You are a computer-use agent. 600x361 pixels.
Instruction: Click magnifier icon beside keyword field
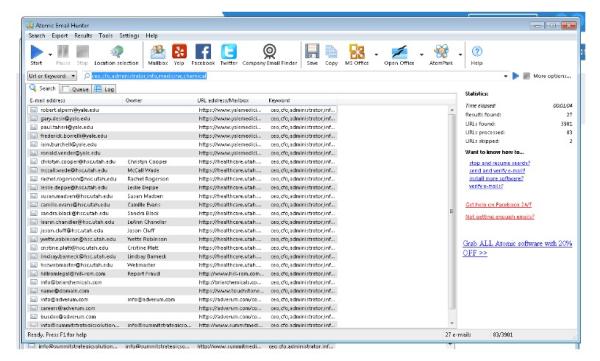87,76
